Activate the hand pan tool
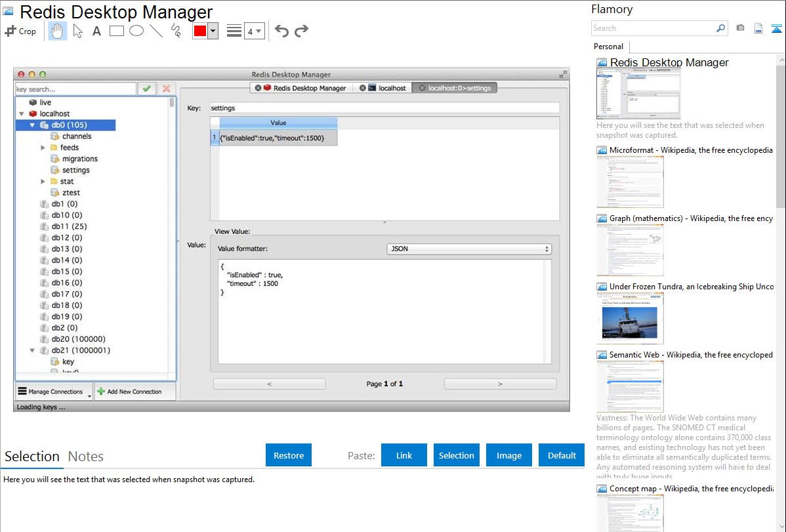Image resolution: width=786 pixels, height=532 pixels. click(x=58, y=31)
